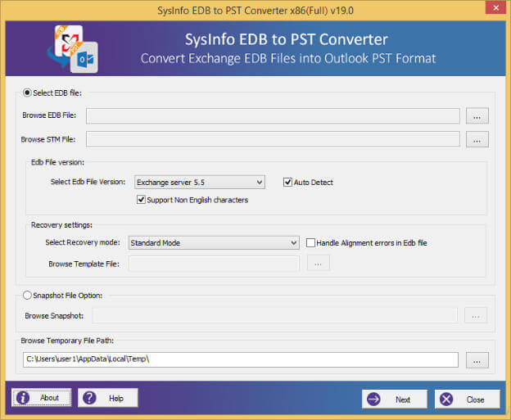Enable Handle Alignment errors in Edb file
The height and width of the screenshot is (420, 511).
point(311,242)
